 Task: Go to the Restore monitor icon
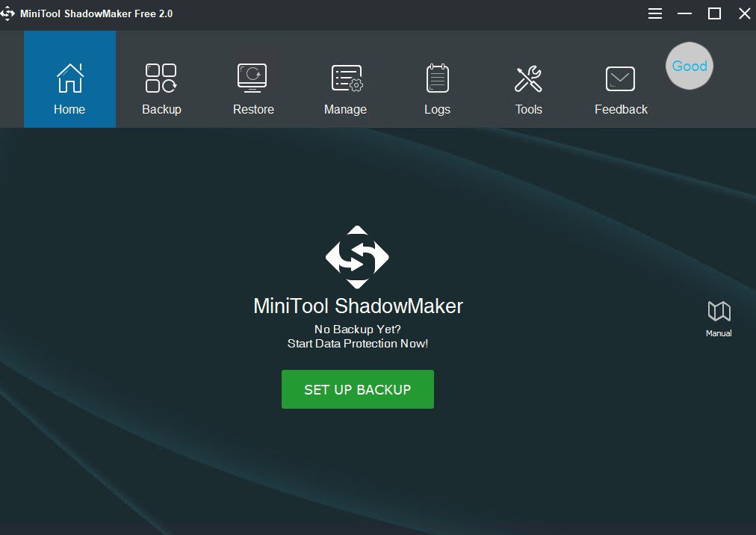click(253, 78)
